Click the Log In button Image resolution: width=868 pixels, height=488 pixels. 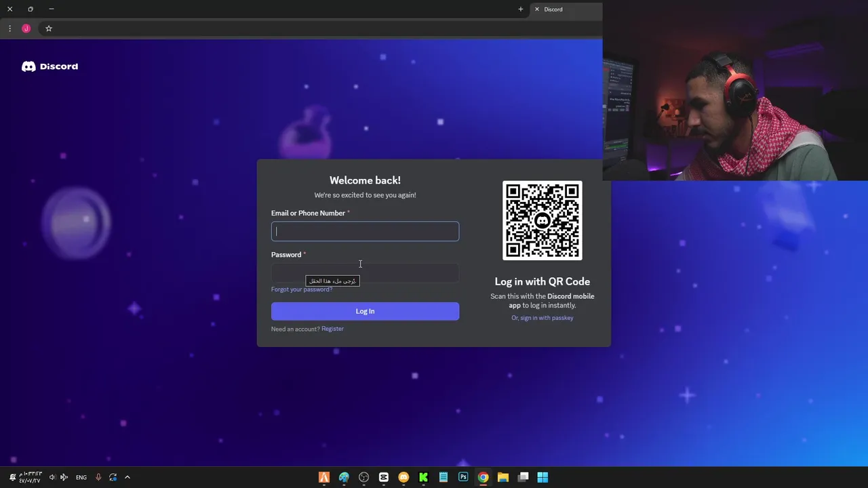pos(365,311)
